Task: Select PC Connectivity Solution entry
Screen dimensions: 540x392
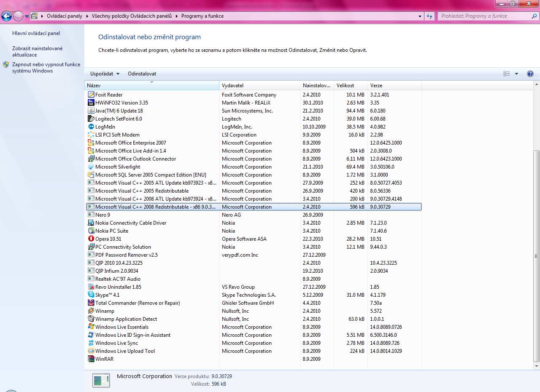Action: (254, 247)
